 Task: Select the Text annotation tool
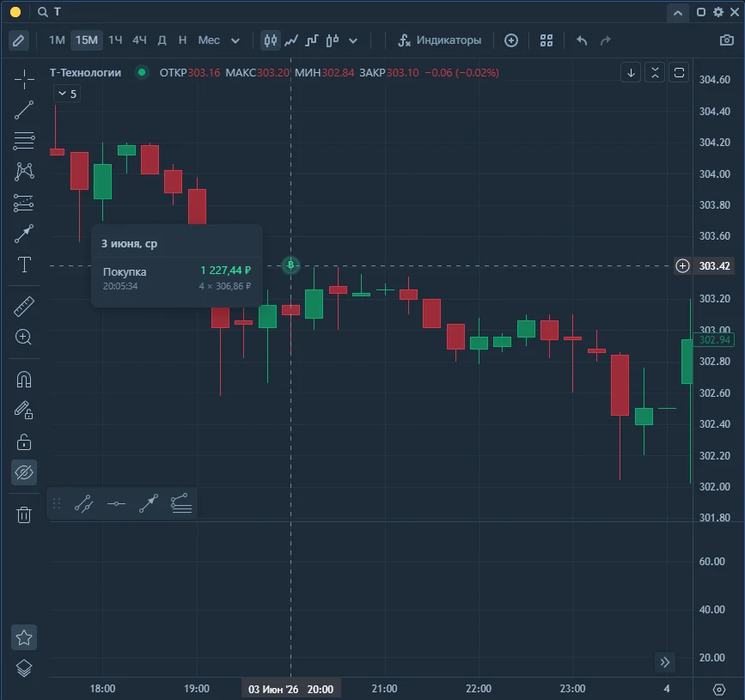click(24, 265)
